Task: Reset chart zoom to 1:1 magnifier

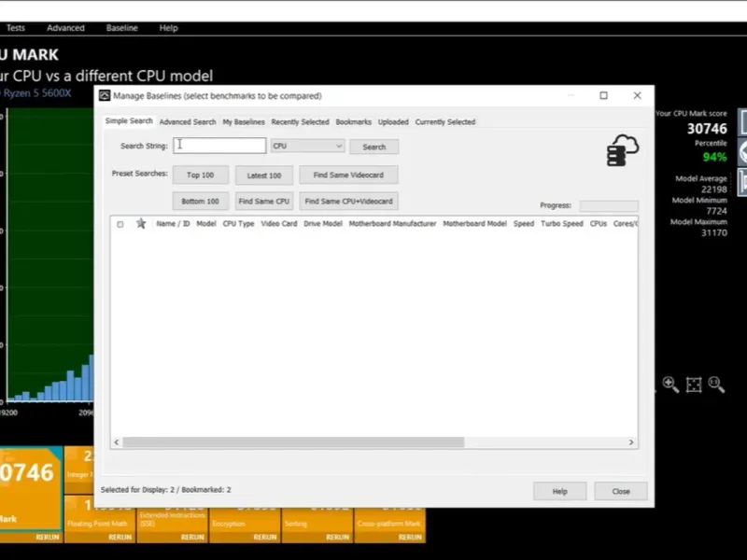Action: (x=716, y=385)
